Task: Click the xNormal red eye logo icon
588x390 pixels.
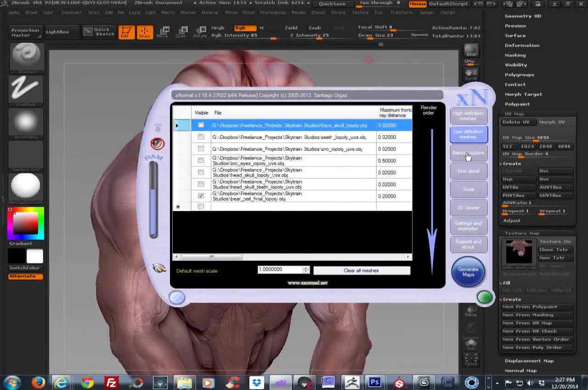Action: pos(157,143)
